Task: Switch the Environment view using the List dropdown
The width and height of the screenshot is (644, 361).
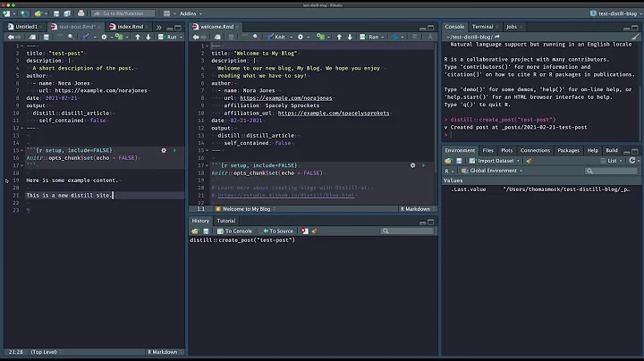Action: click(612, 161)
